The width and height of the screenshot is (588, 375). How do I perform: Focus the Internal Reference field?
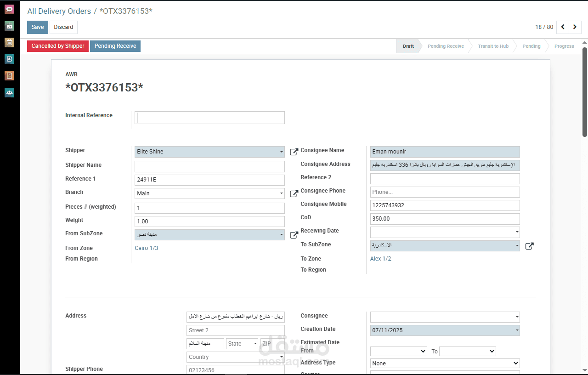[x=209, y=118]
